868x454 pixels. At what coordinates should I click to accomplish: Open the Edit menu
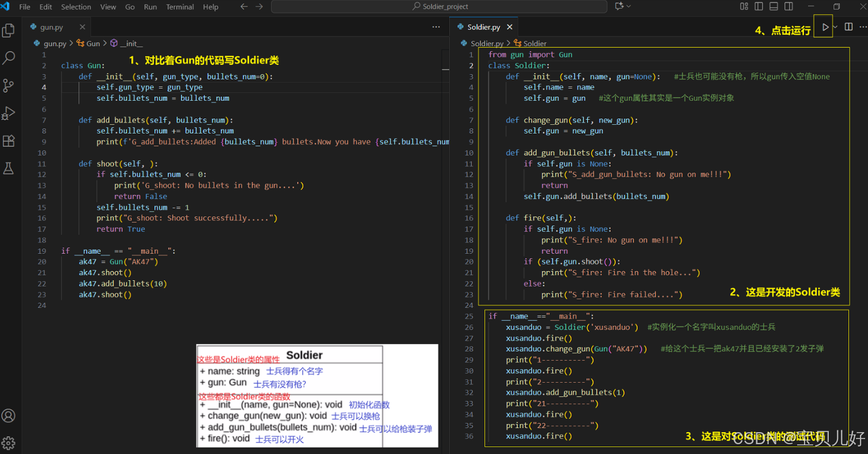(x=46, y=7)
